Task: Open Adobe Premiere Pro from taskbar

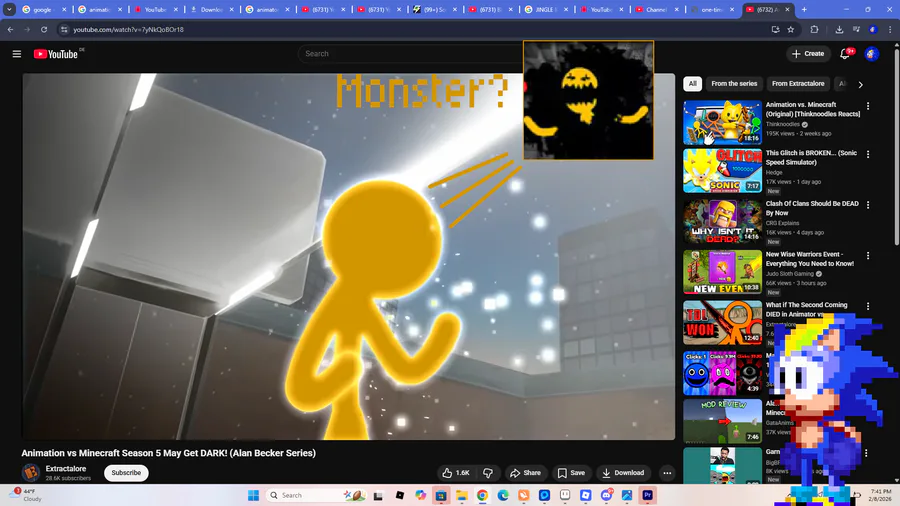Action: click(x=647, y=495)
